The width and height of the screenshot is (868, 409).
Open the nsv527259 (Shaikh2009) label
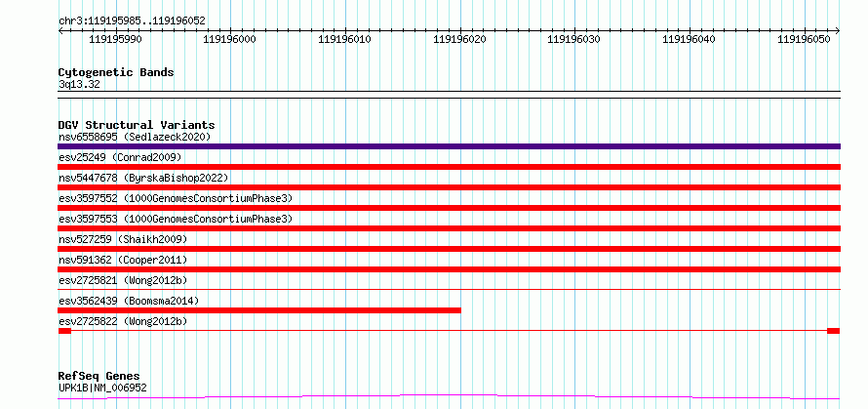click(x=123, y=239)
